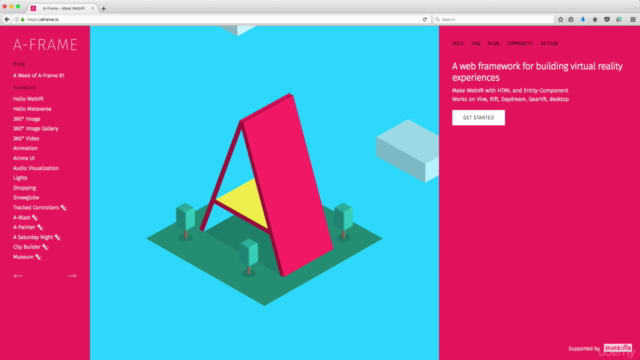This screenshot has width=640, height=360.
Task: Click the Blog sidebar heading
Action: (19, 64)
